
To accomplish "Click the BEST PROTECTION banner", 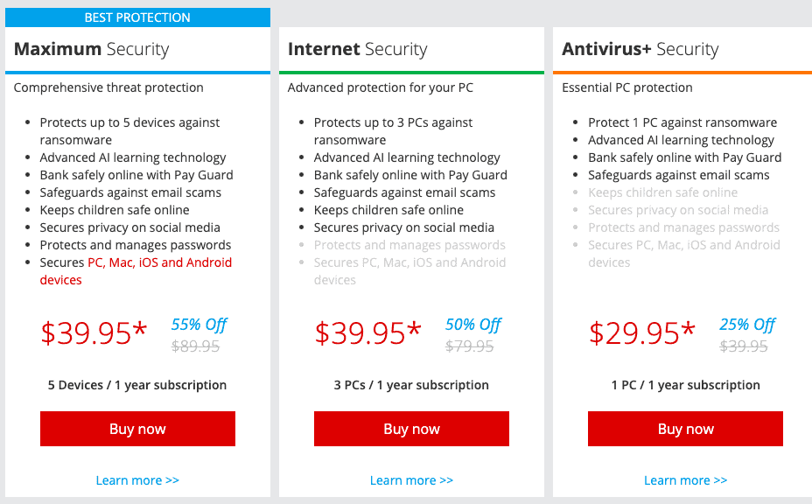I will coord(137,17).
